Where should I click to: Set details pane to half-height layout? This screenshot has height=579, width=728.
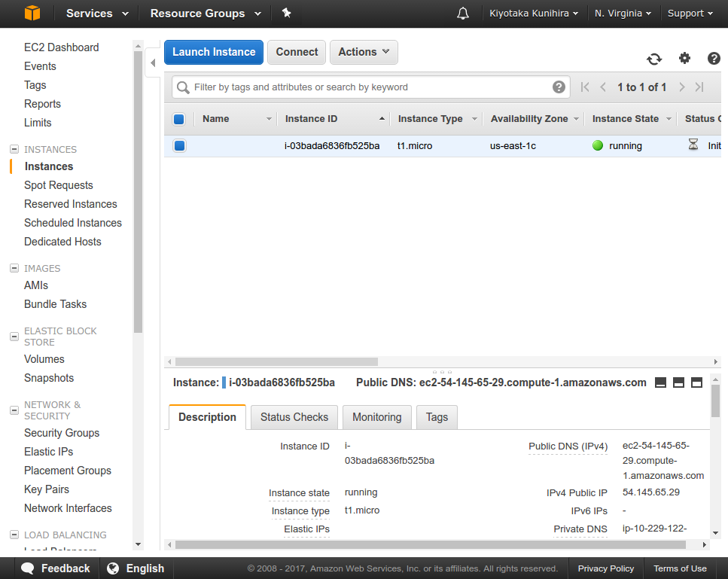(678, 382)
